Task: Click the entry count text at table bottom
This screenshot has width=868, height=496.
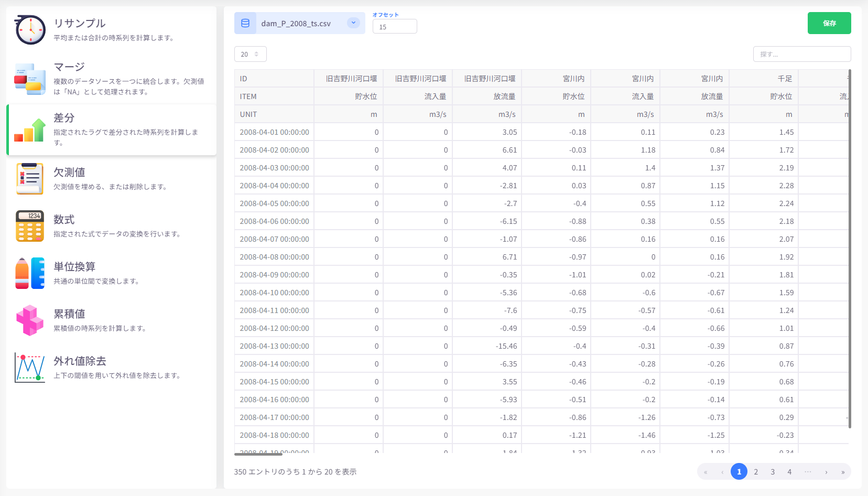Action: [x=295, y=472]
